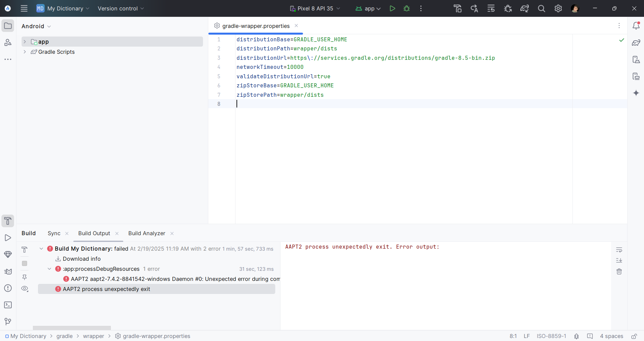Open app run configuration dropdown
644x341 pixels.
point(368,8)
